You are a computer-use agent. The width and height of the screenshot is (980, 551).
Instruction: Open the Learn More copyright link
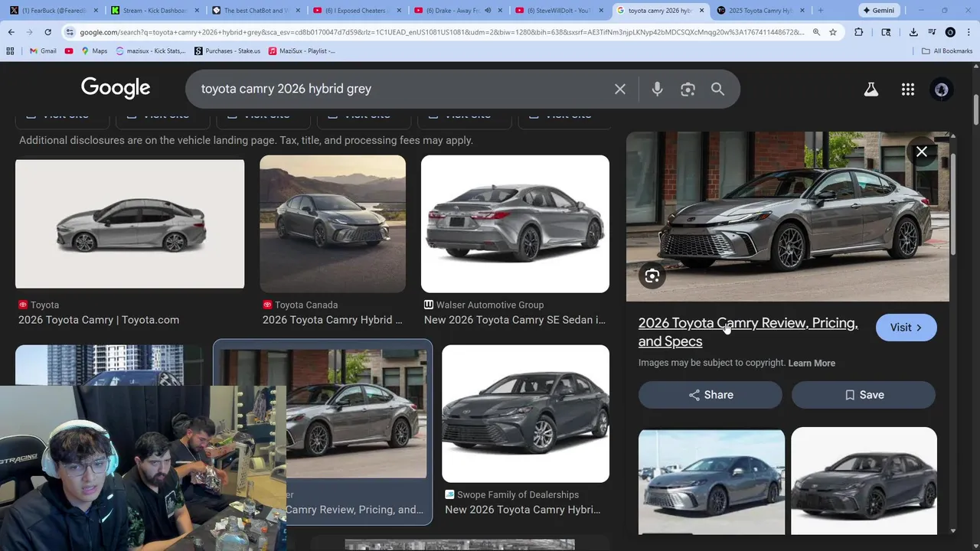click(812, 363)
